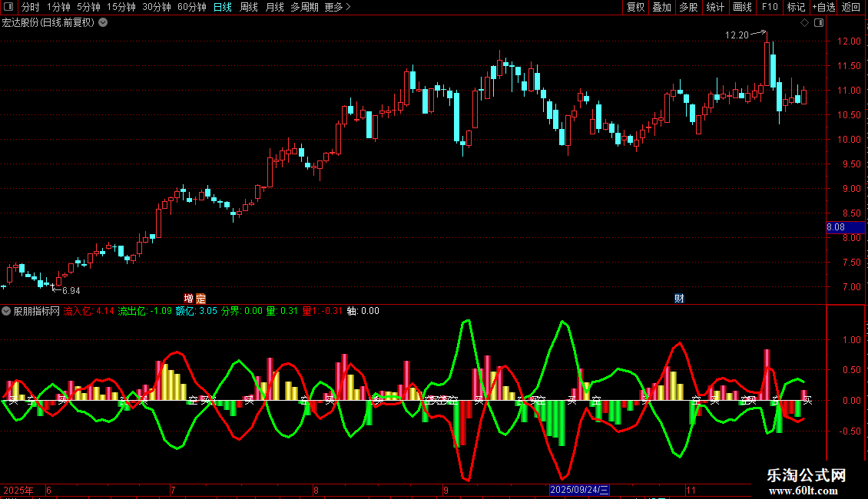The width and height of the screenshot is (868, 499).
Task: Switch to 分时 intraday view
Action: coord(31,7)
